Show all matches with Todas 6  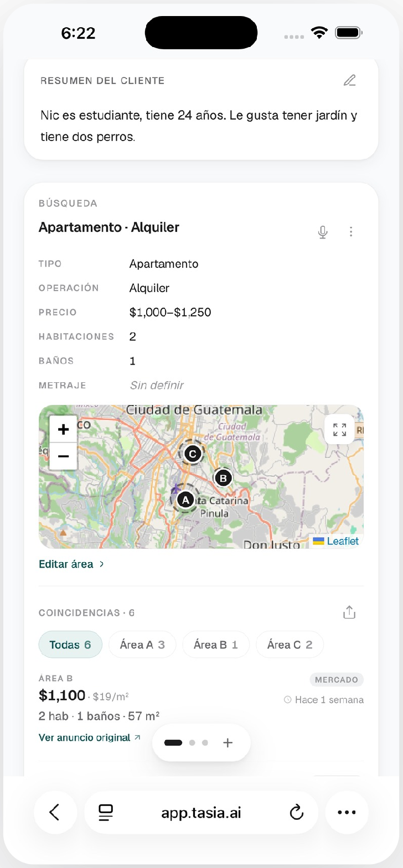[70, 644]
